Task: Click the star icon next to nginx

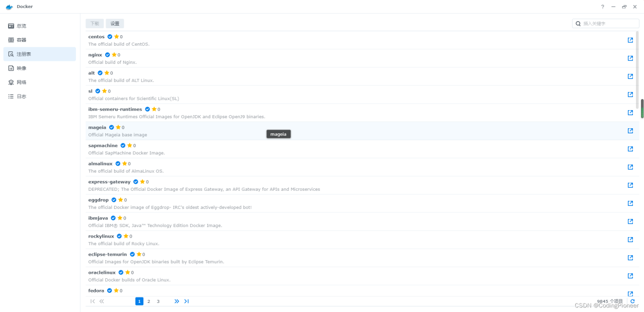Action: click(114, 55)
